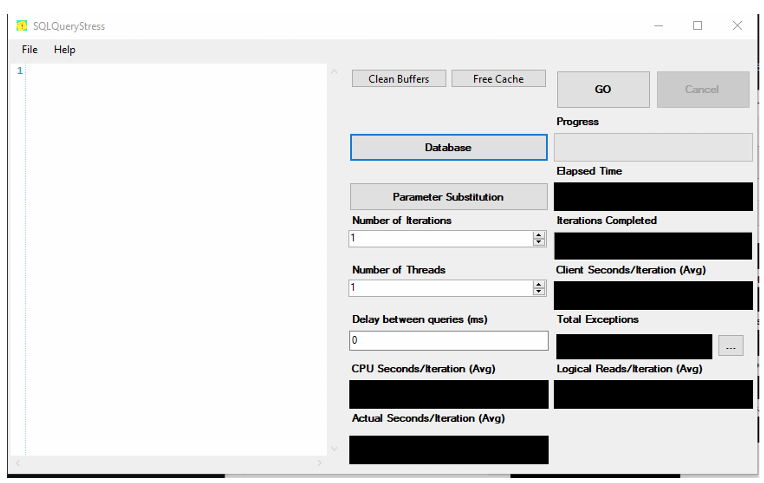Viewport: 764px width, 483px height.
Task: Click the Delay between queries input
Action: [x=448, y=341]
